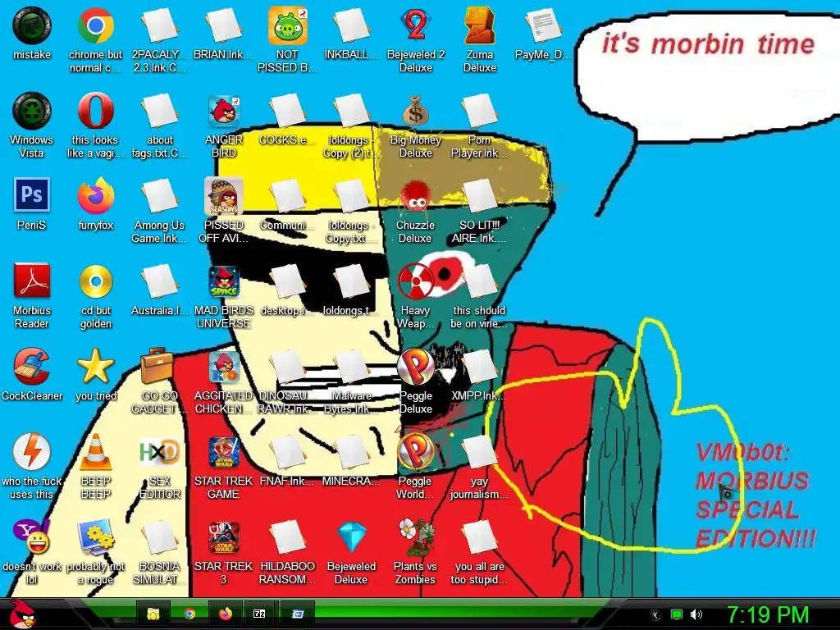This screenshot has height=630, width=840.
Task: Select 'probably not a rogue' gears icon
Action: pyautogui.click(x=95, y=536)
